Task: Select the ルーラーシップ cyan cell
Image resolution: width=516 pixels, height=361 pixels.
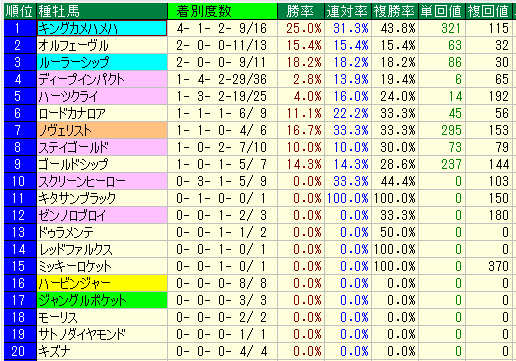Action: (x=102, y=62)
